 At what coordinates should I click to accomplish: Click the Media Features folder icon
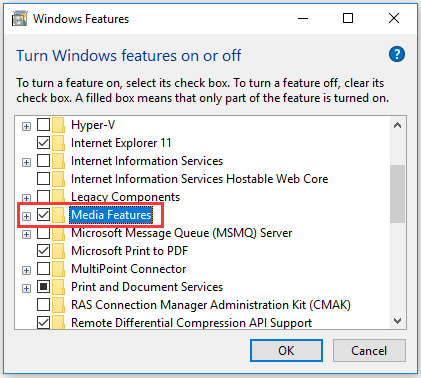click(x=59, y=215)
